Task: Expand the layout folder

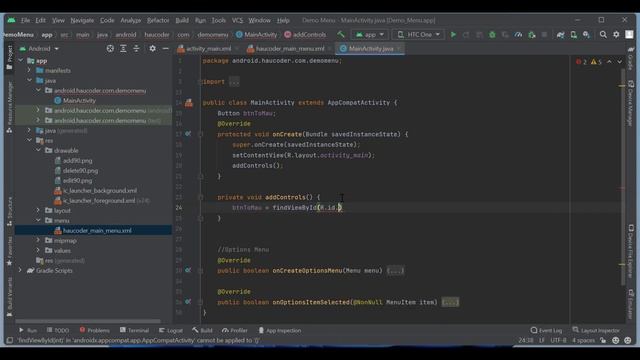Action: click(x=38, y=211)
